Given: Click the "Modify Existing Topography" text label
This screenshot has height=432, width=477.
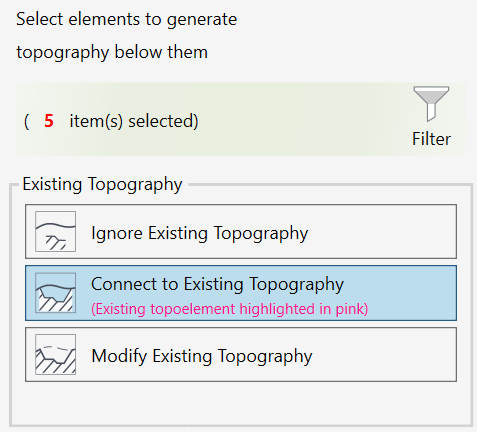Looking at the screenshot, I should click(x=202, y=356).
